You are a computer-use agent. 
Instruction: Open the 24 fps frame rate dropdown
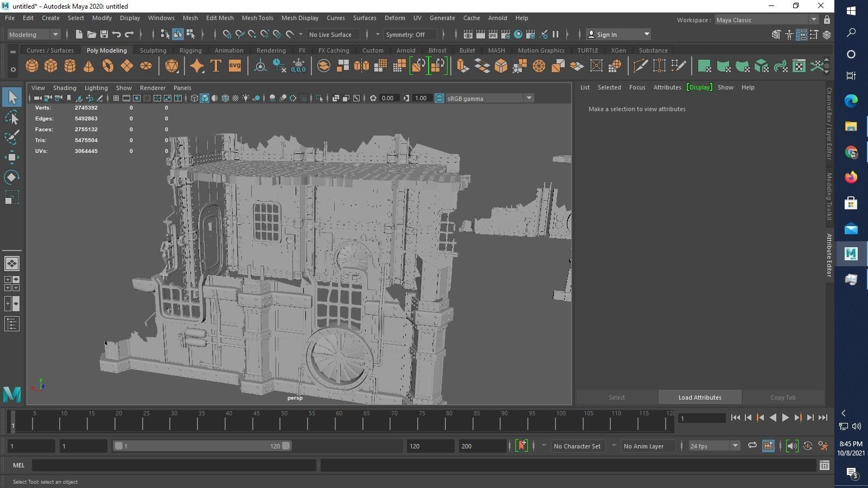coord(714,446)
